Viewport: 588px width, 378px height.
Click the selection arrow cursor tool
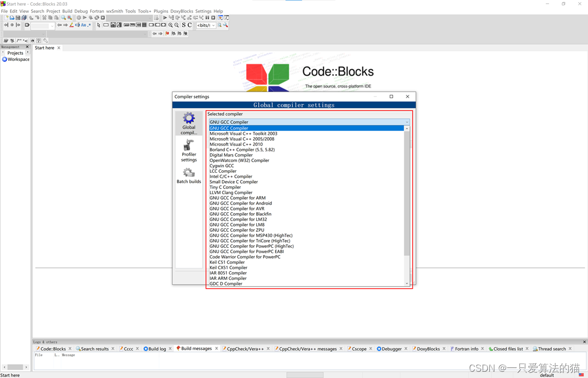tap(99, 25)
